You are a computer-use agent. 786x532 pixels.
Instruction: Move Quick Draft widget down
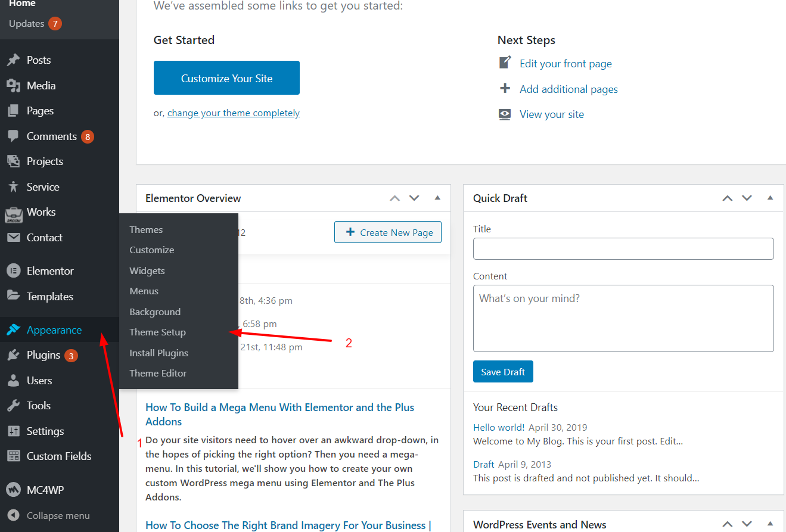click(x=747, y=198)
